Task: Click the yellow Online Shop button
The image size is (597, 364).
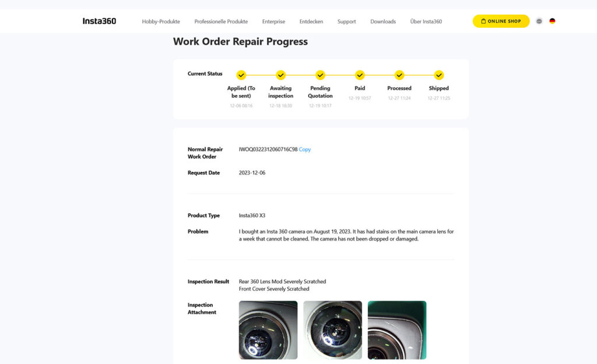Action: [501, 22]
